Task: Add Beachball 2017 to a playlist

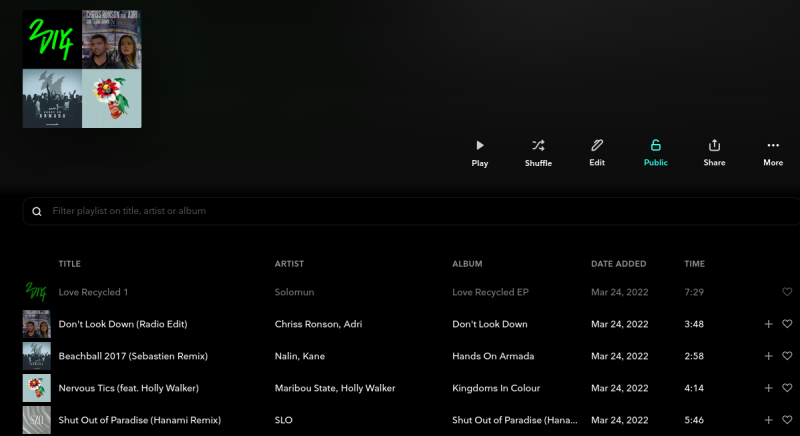Action: point(768,356)
